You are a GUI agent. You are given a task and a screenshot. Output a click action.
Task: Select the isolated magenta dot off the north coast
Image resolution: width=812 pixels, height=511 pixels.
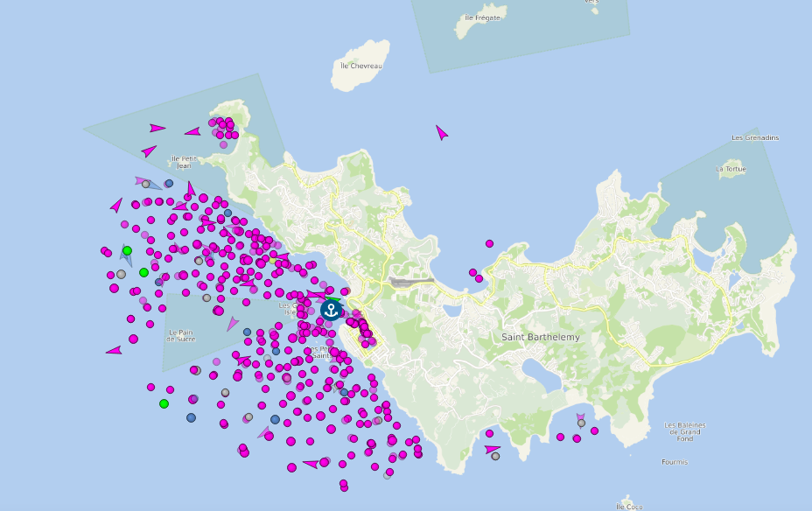coord(489,243)
